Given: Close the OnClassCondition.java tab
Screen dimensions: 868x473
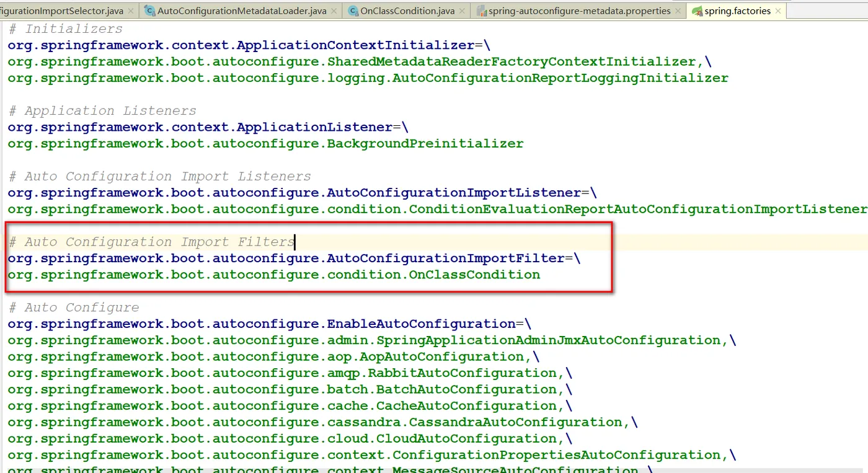Looking at the screenshot, I should 463,11.
